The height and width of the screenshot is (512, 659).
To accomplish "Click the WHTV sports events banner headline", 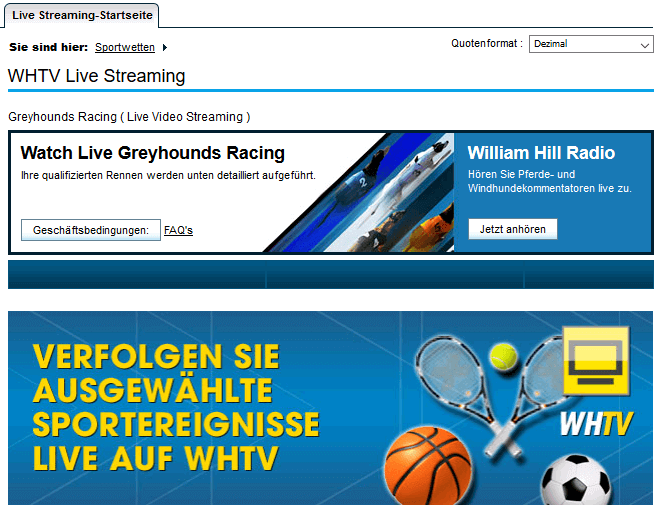I will click(x=176, y=407).
